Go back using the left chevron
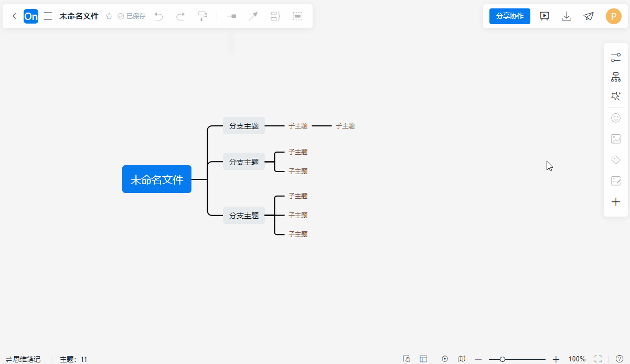 click(14, 16)
